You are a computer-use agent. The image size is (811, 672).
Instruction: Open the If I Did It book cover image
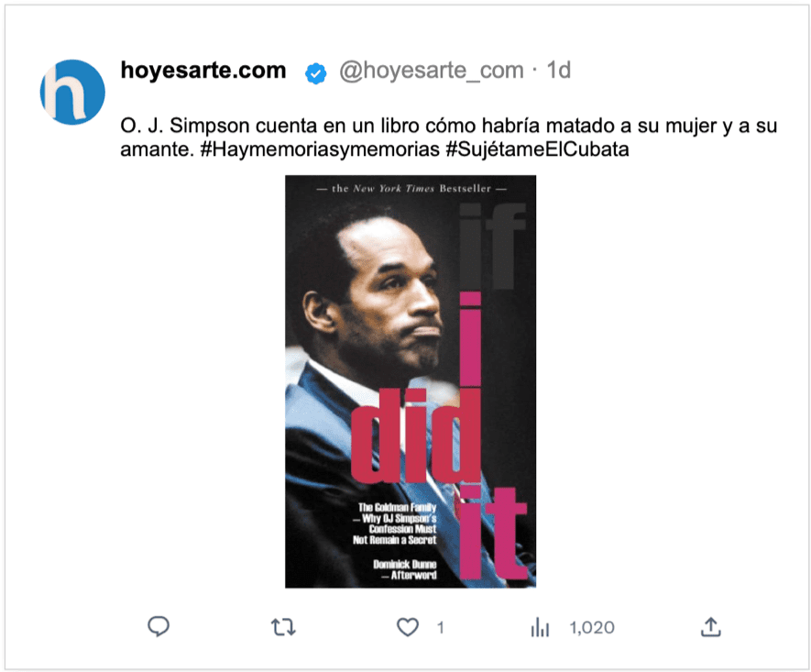(411, 381)
